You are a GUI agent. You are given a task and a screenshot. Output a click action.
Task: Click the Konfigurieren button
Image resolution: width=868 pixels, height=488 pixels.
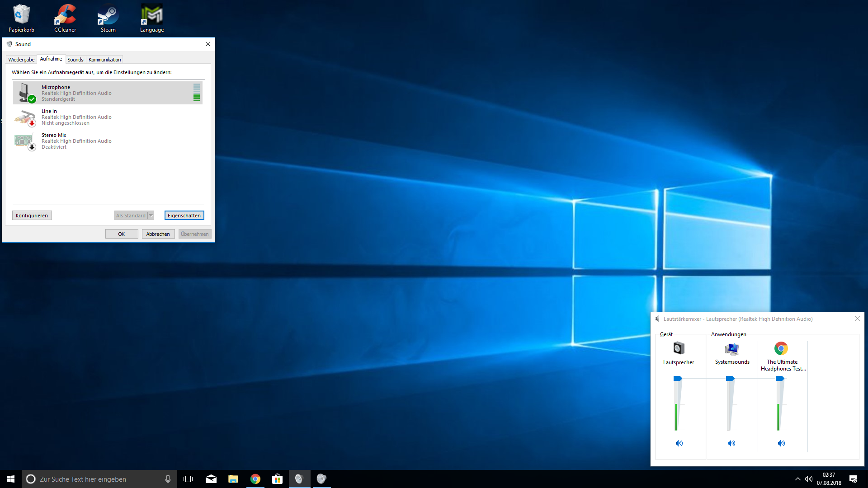click(32, 216)
